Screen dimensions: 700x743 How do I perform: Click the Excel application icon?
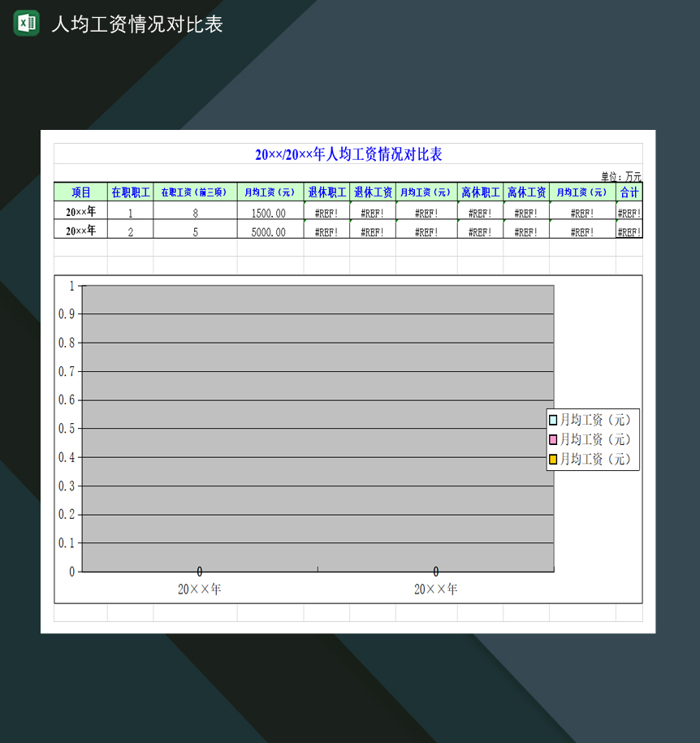25,23
